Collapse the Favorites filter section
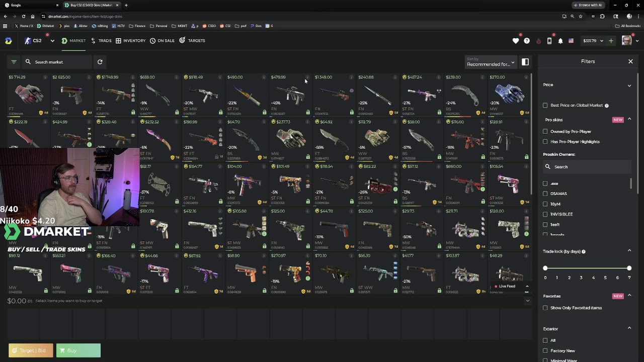 (629, 296)
